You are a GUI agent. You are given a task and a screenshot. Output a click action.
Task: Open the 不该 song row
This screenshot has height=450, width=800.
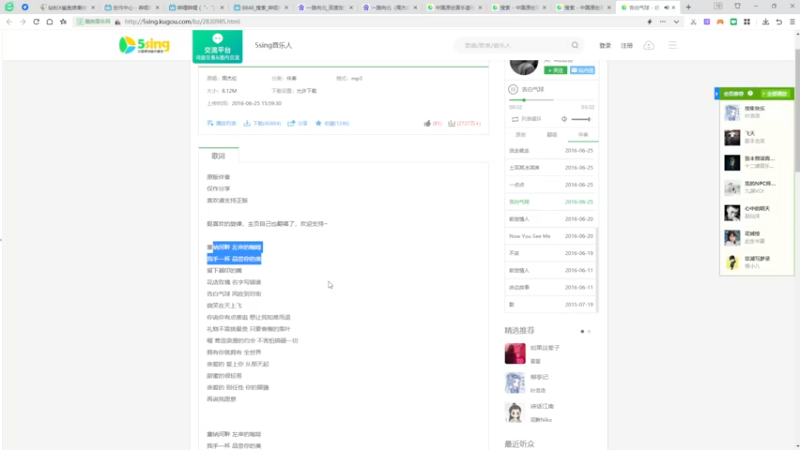[x=551, y=253]
